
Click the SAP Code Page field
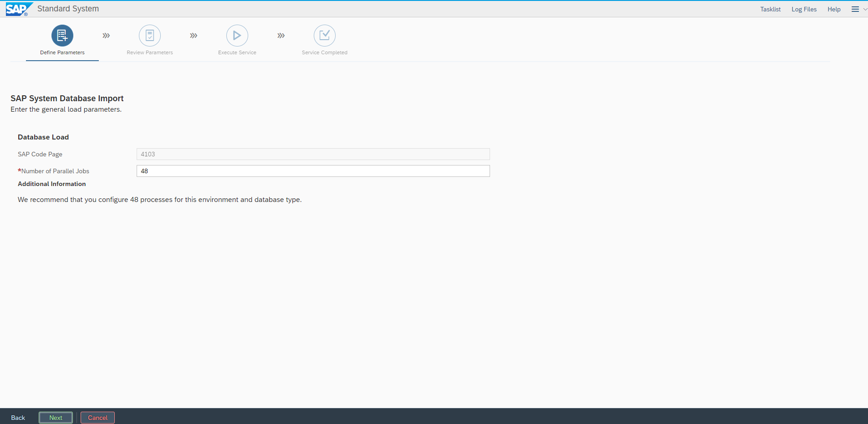click(x=313, y=154)
